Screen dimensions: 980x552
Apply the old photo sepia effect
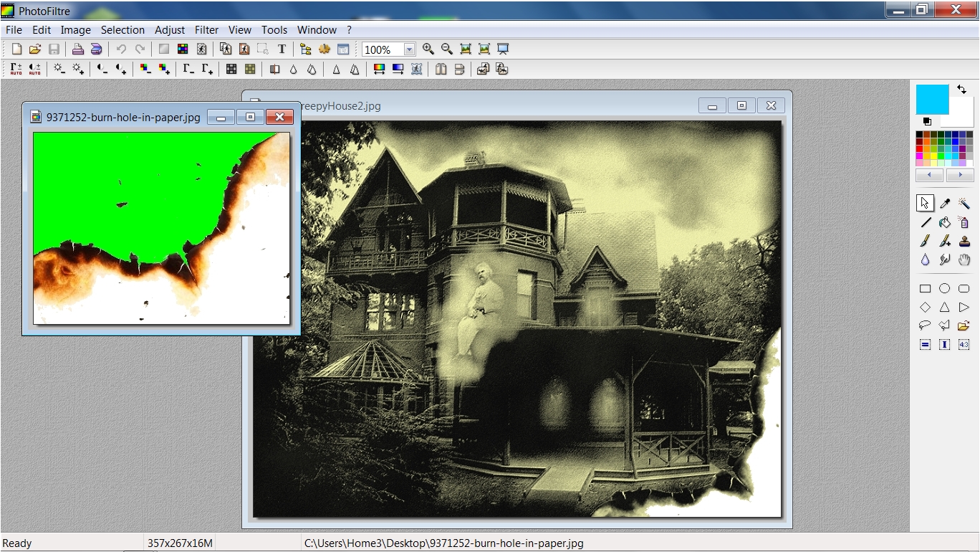[250, 69]
